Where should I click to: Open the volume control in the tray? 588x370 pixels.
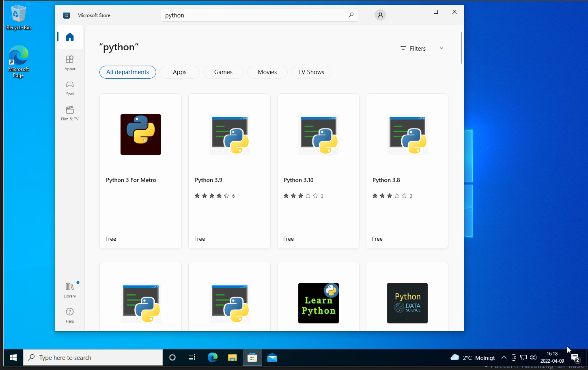pyautogui.click(x=533, y=357)
